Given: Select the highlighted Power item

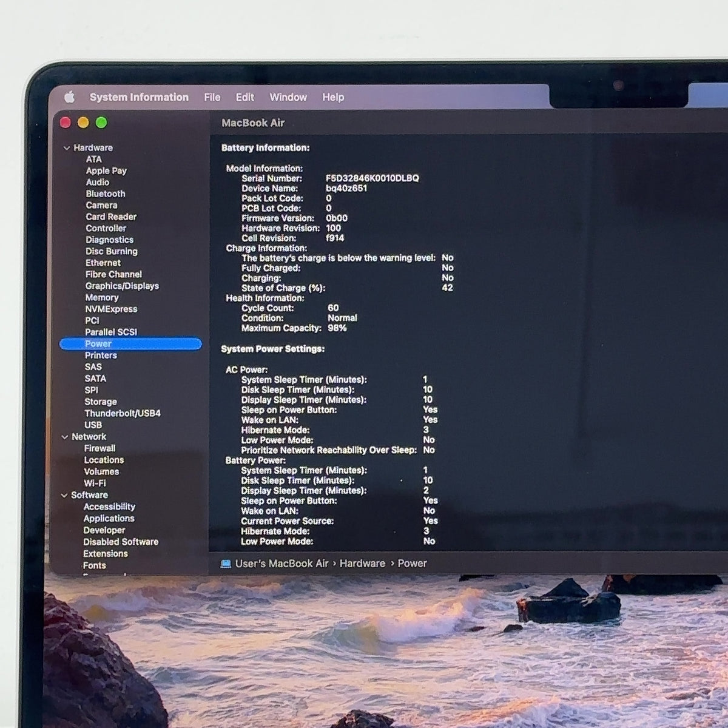Looking at the screenshot, I should [130, 344].
